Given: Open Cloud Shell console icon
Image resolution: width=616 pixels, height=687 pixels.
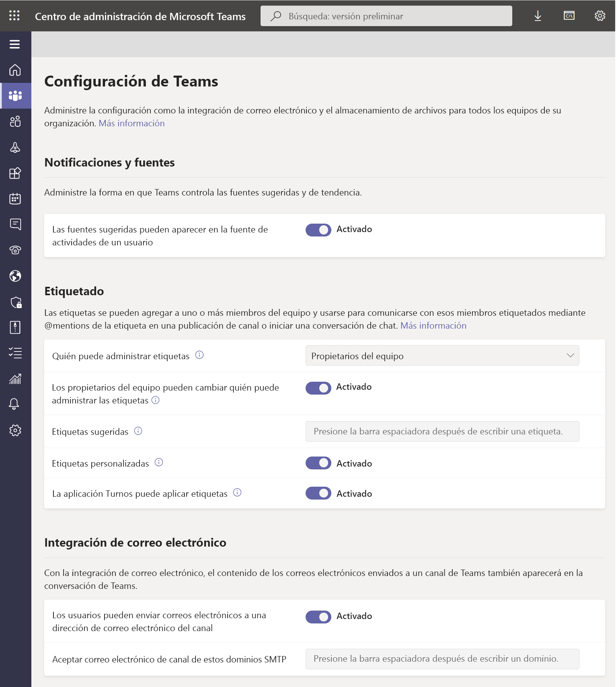Looking at the screenshot, I should click(569, 16).
